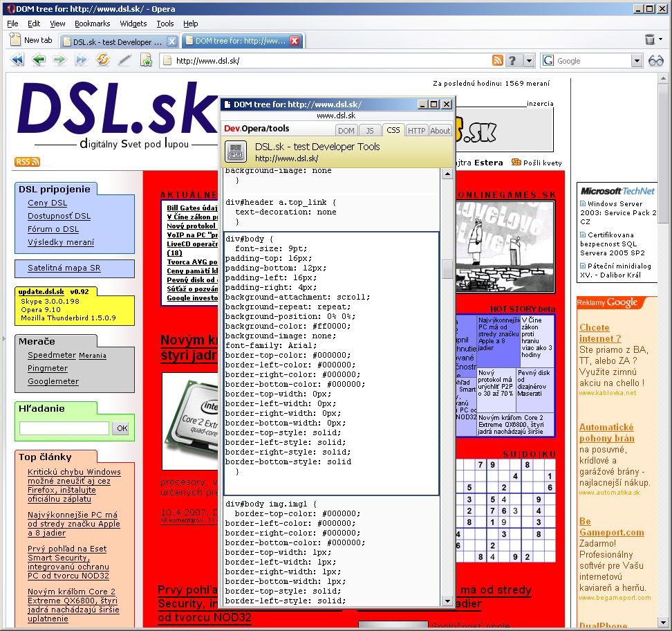Click the CSS panel scrollbar thumb
Viewport: 672px width, 631px height.
(447, 269)
